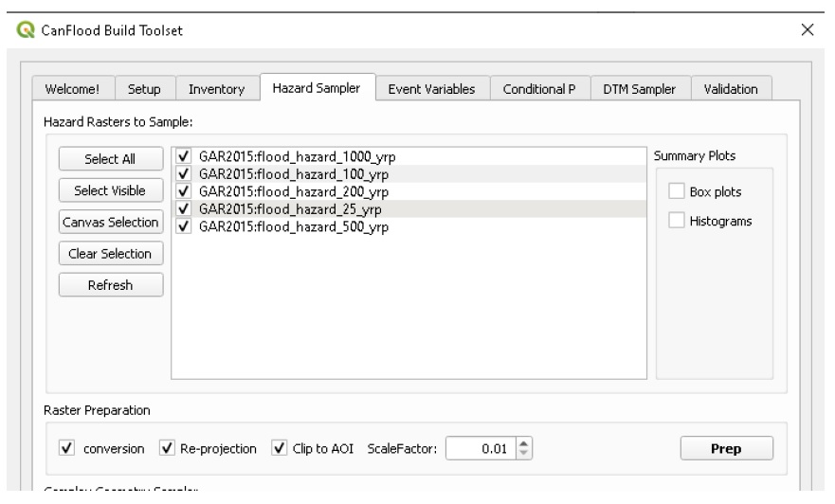835x504 pixels.
Task: Enable the Histograms checkbox
Action: coord(677,221)
